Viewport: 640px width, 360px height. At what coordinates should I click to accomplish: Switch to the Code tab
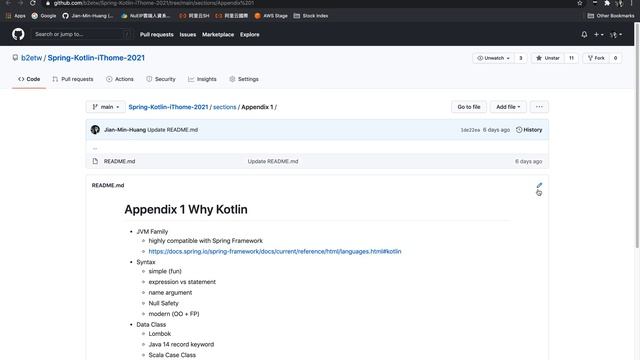pyautogui.click(x=29, y=79)
